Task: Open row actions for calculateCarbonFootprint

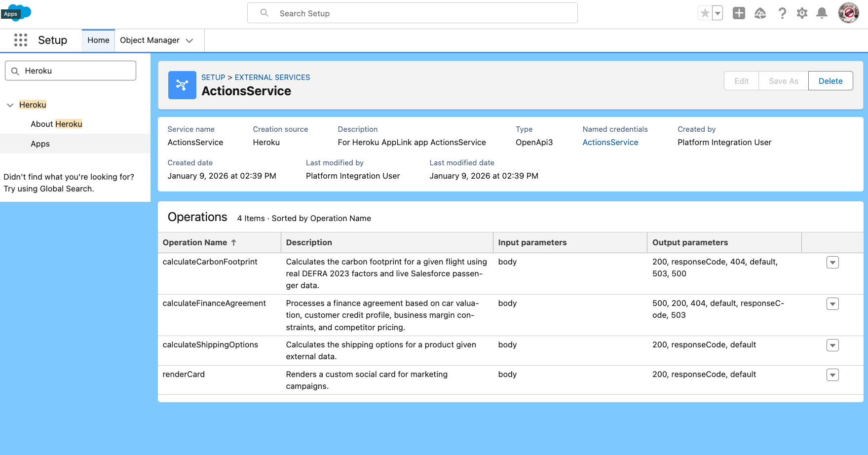Action: click(x=832, y=263)
